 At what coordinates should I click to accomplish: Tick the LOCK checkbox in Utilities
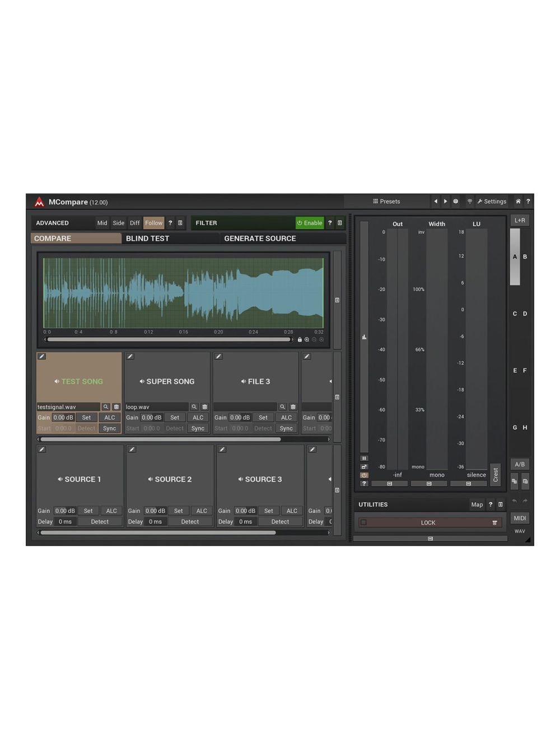tap(363, 522)
